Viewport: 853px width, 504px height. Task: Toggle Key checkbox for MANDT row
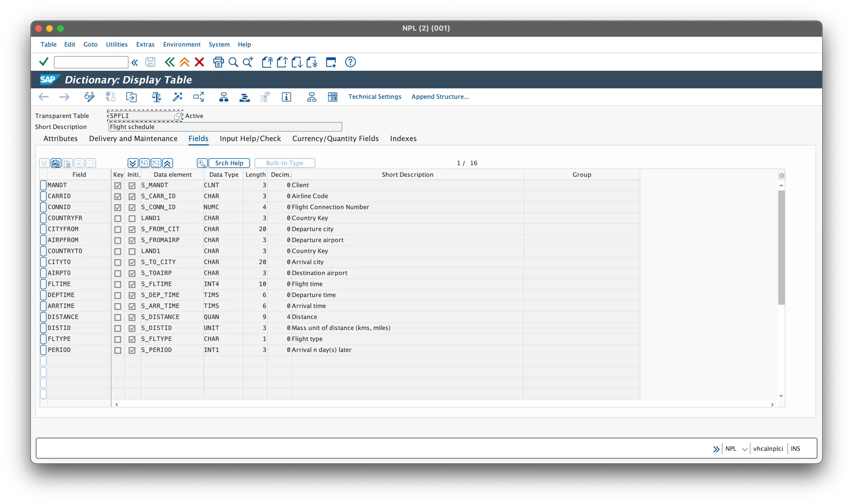(118, 186)
